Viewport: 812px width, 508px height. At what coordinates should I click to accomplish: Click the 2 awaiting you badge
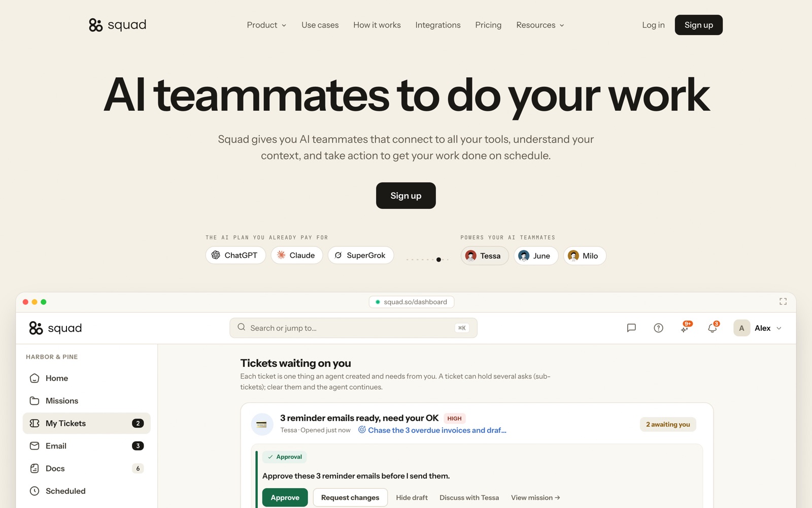click(x=668, y=424)
